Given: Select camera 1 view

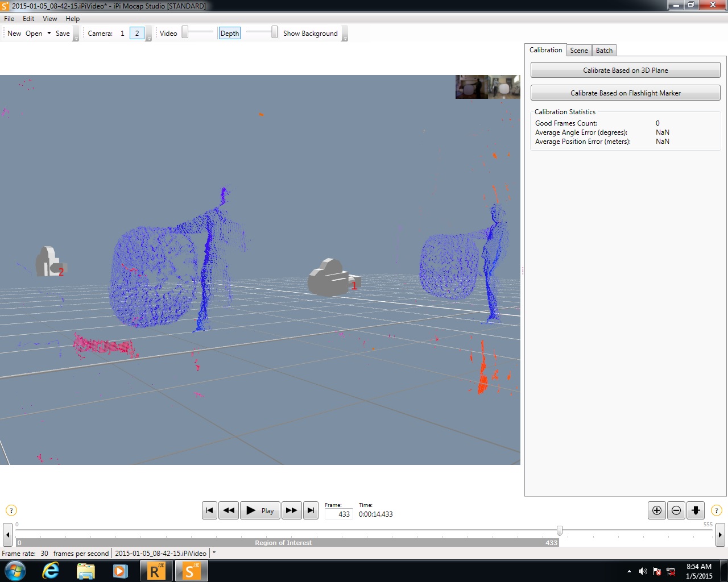Looking at the screenshot, I should tap(122, 34).
